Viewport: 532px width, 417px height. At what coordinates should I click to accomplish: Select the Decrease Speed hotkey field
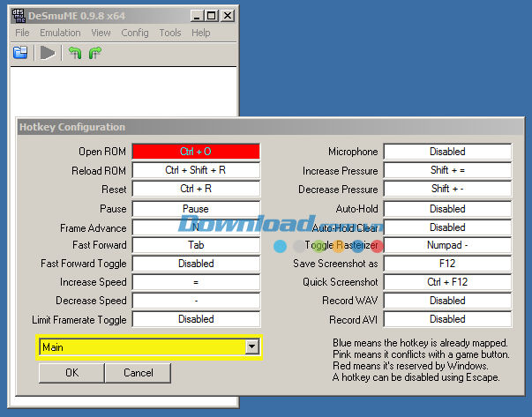pos(196,301)
